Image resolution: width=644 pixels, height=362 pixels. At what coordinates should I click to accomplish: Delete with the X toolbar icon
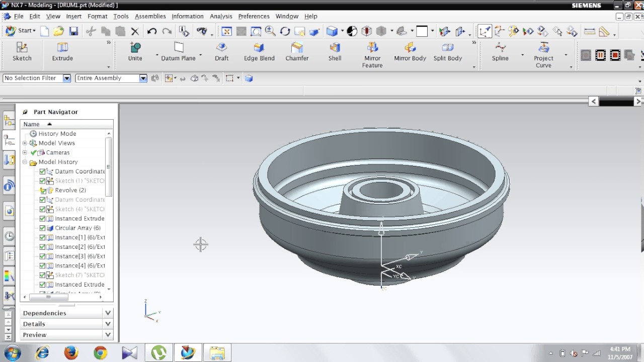pyautogui.click(x=135, y=31)
